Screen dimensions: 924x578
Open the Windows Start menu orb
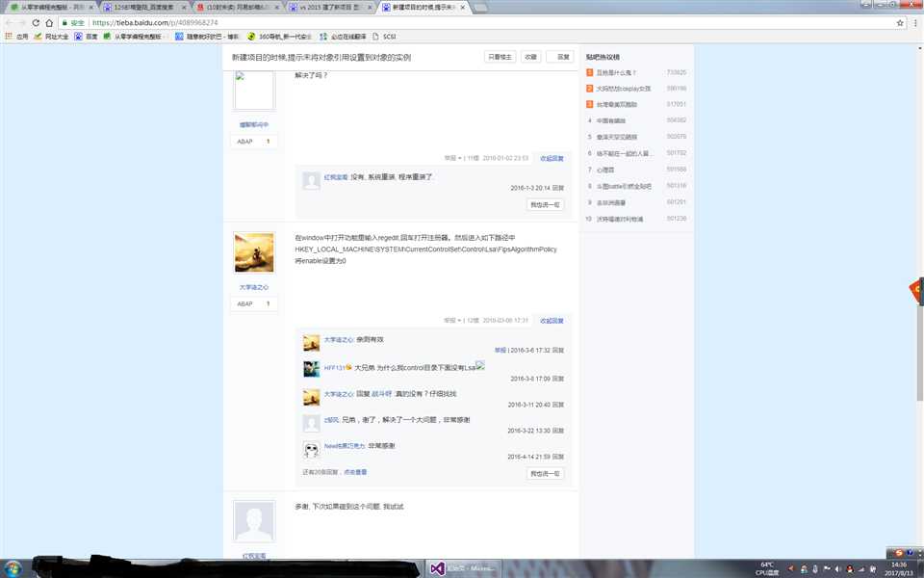(13, 568)
